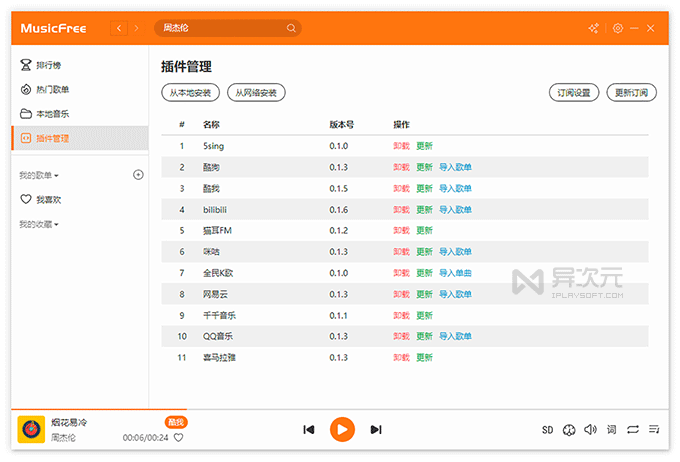Uninstall the 5sing plugin
Image resolution: width=680 pixels, height=462 pixels.
401,146
